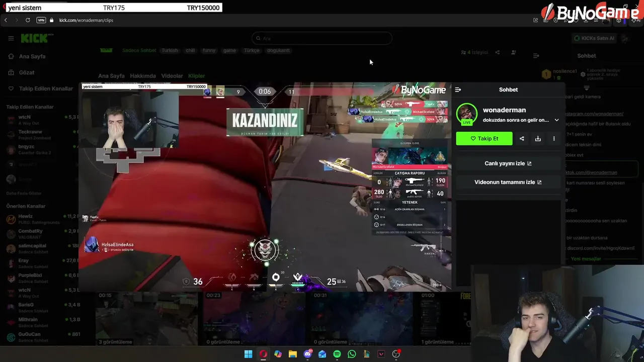Open PurpleBixi recommended channel
This screenshot has height=362, width=644.
[43, 278]
